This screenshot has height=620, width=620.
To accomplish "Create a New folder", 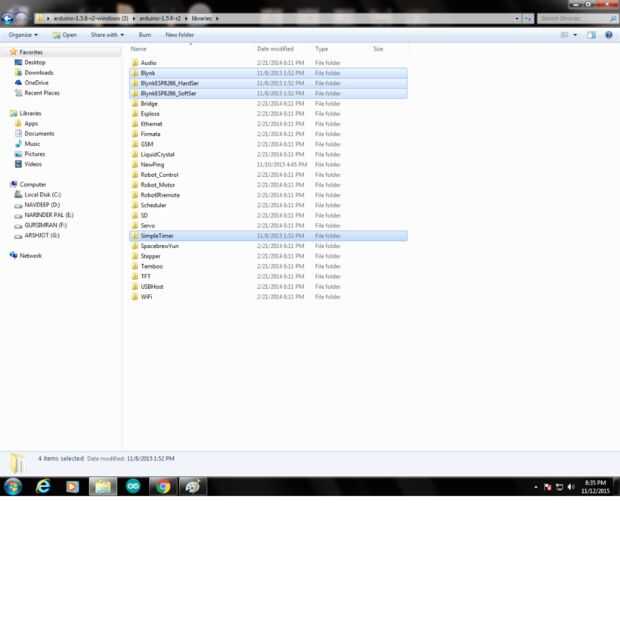I will point(180,35).
